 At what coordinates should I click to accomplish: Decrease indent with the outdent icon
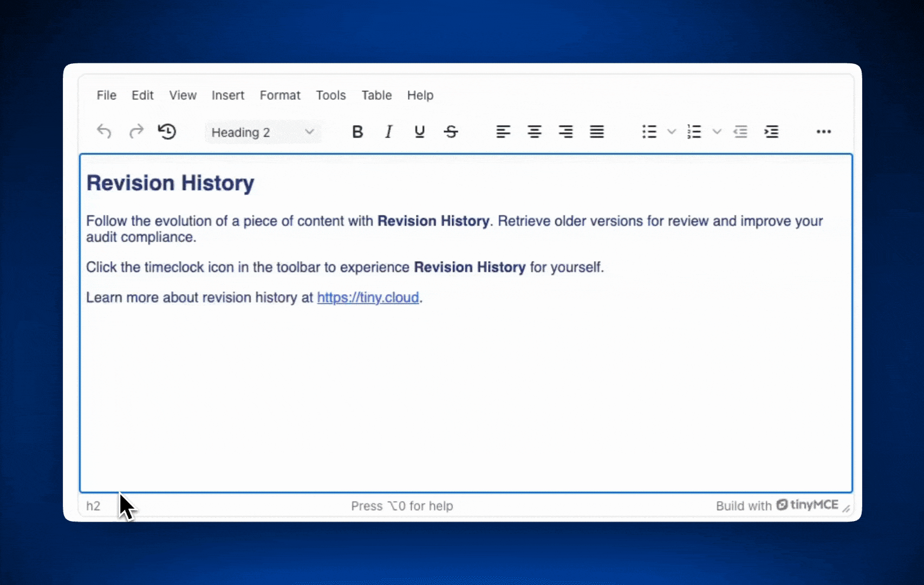click(740, 132)
